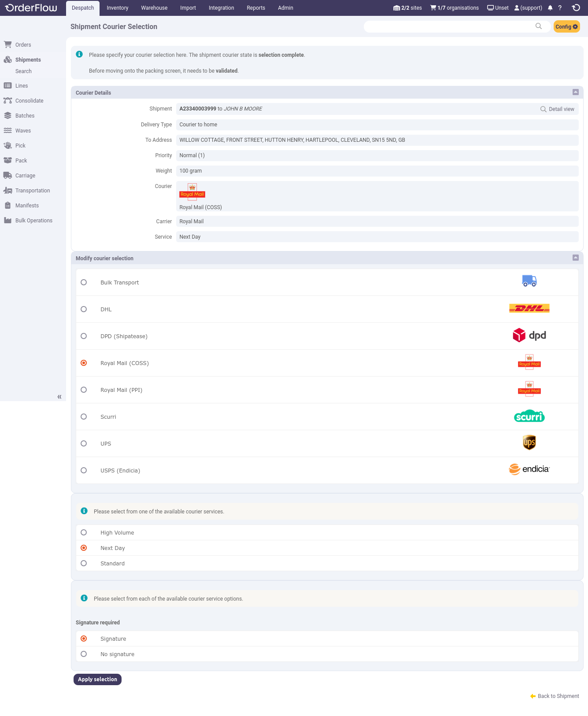The height and width of the screenshot is (716, 588).
Task: Open the Warehouse menu tab
Action: click(x=154, y=8)
